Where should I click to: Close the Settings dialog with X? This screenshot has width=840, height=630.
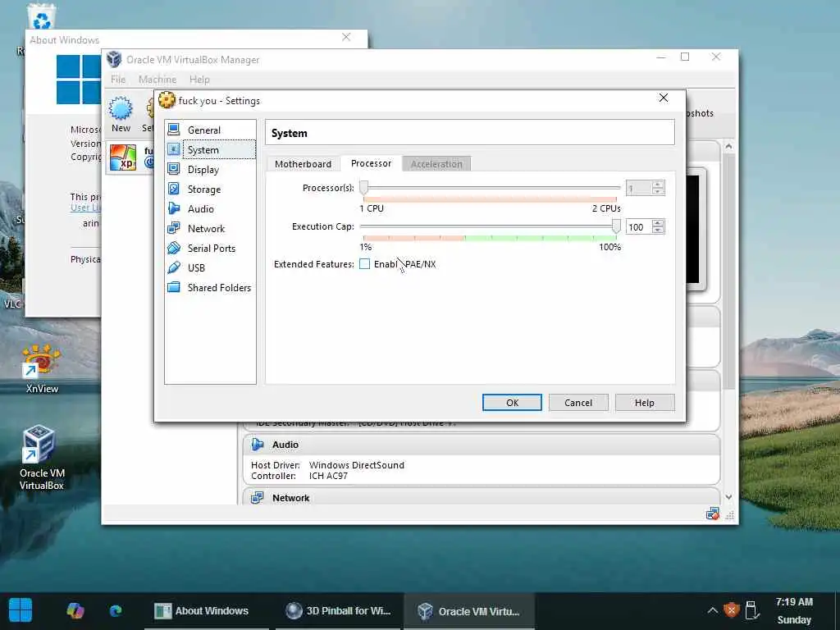[x=663, y=98]
